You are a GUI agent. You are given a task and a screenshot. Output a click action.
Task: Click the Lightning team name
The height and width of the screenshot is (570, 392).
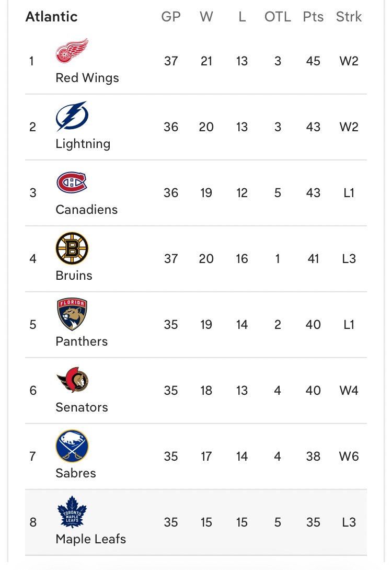tap(83, 144)
